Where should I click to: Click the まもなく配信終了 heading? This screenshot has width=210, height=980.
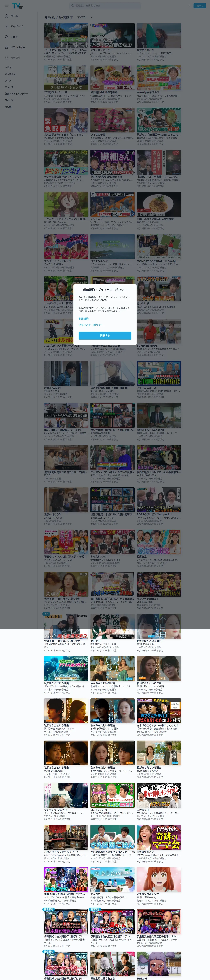tap(58, 17)
